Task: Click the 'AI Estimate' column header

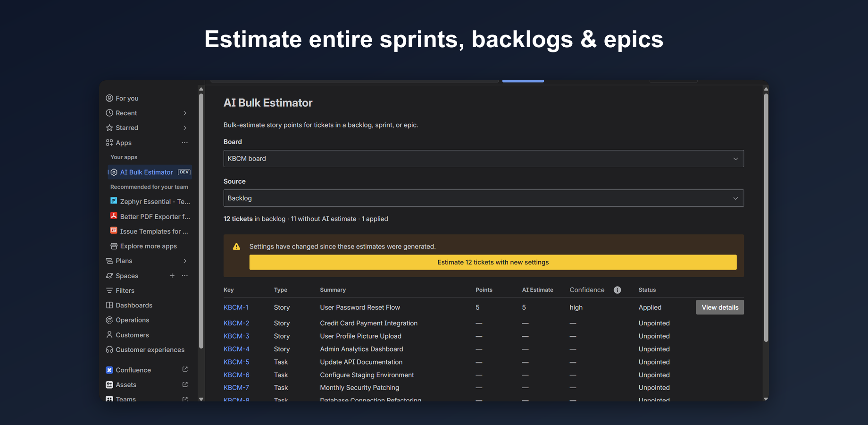Action: point(538,290)
